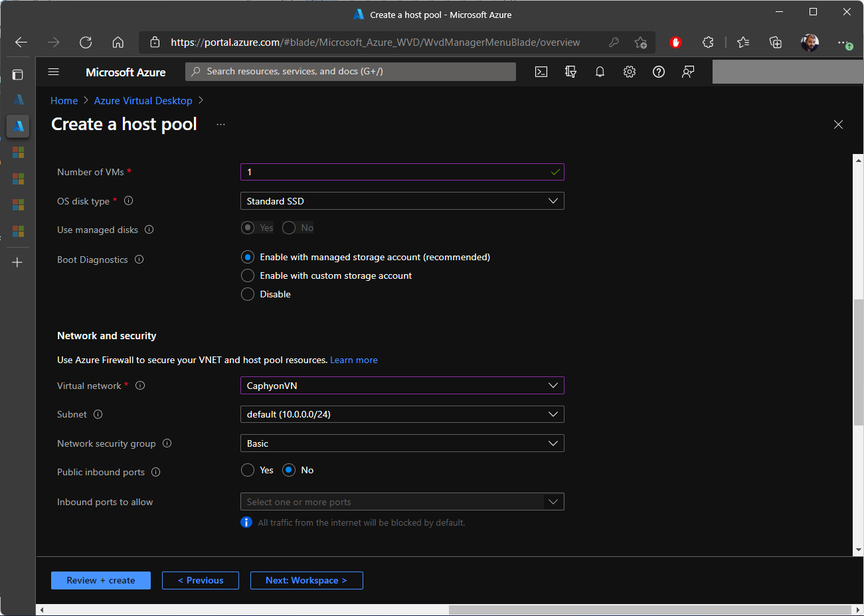Add this page to favorites

(x=640, y=42)
